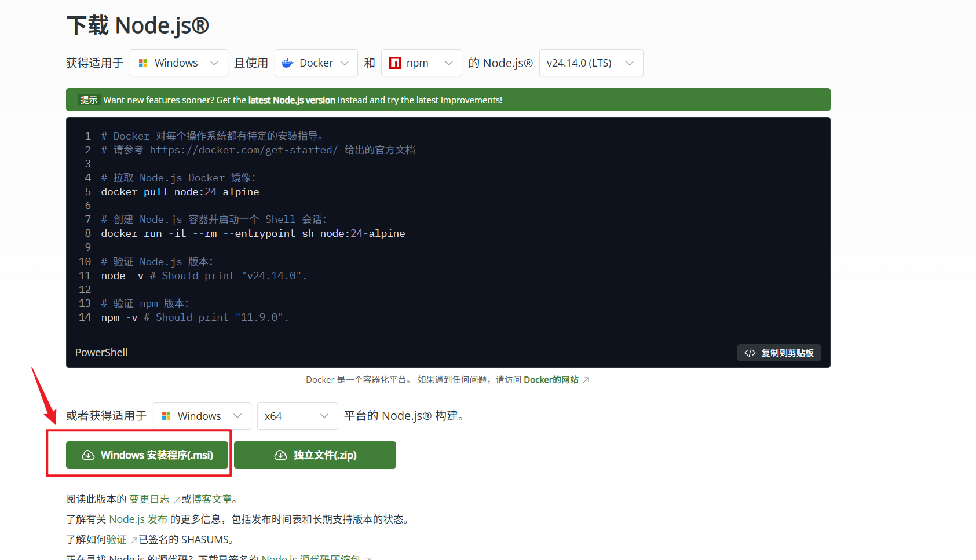The width and height of the screenshot is (976, 560).
Task: Open the 变更日志 link
Action: [x=149, y=498]
